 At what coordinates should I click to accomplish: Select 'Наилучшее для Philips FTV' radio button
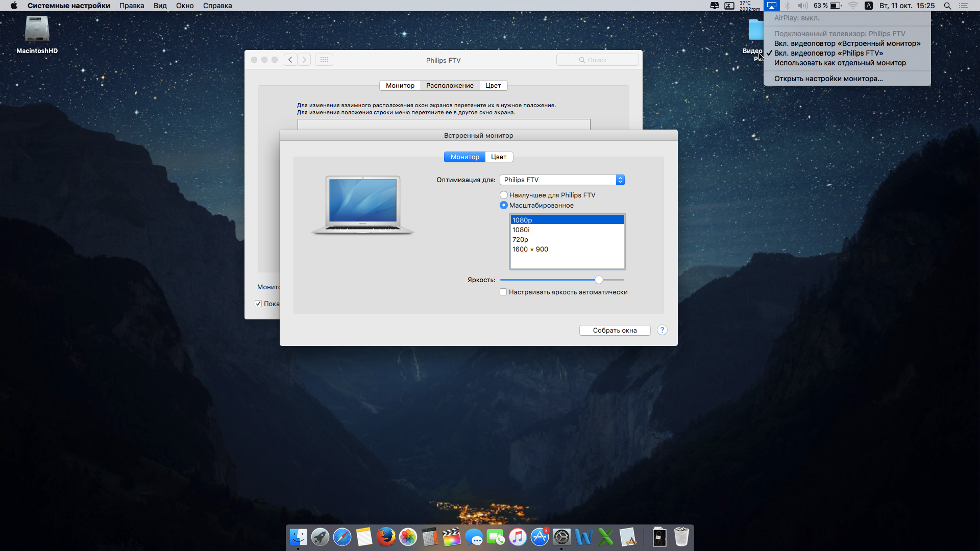[504, 195]
